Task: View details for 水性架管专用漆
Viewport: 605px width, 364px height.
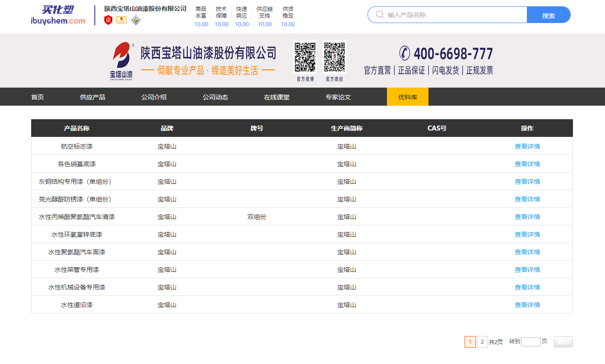Action: point(527,270)
